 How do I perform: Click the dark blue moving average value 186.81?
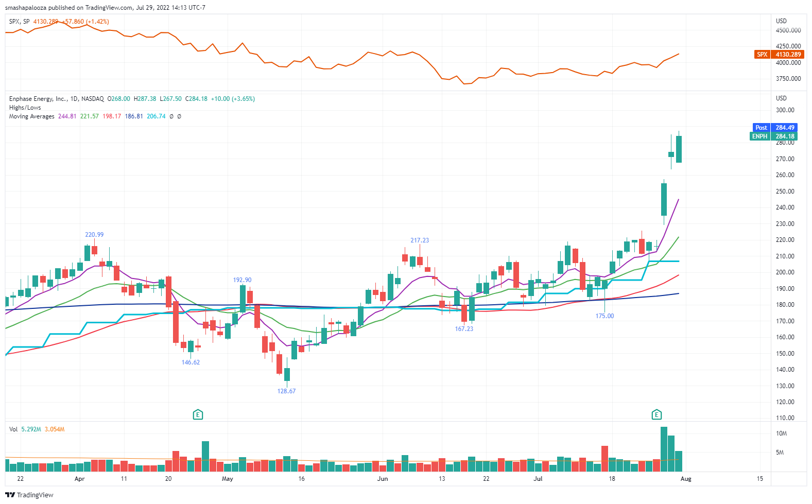click(x=134, y=116)
